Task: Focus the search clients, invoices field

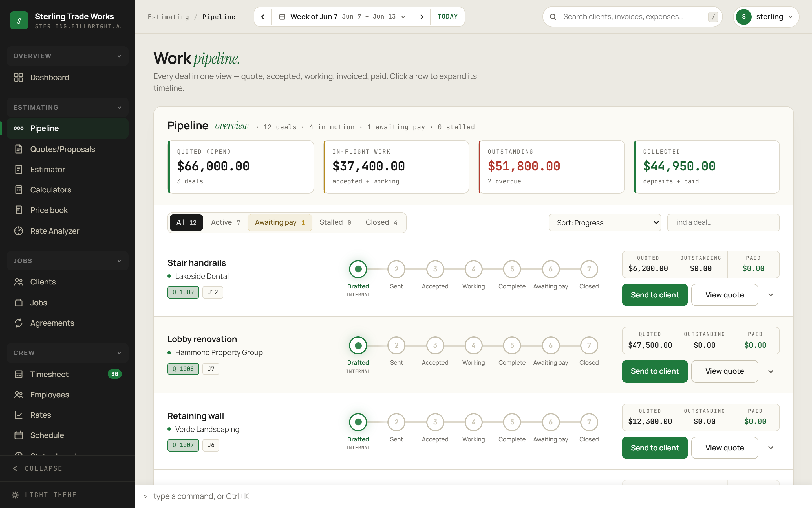Action: pos(633,17)
